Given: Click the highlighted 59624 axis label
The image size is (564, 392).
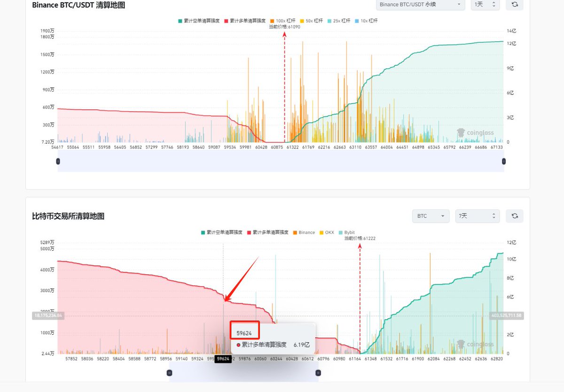Looking at the screenshot, I should click(223, 359).
